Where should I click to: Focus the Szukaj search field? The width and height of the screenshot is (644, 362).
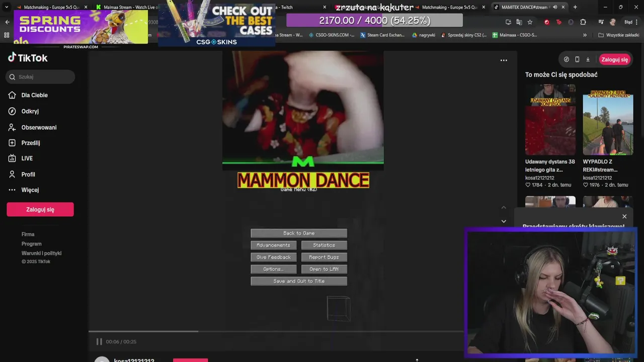coord(41,77)
